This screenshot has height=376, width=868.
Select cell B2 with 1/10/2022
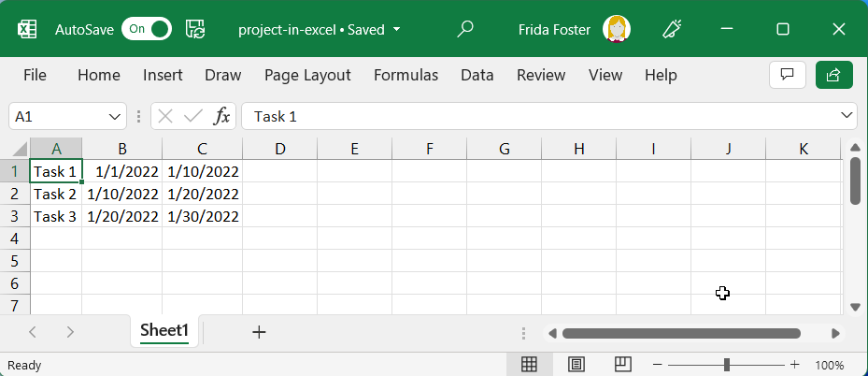pyautogui.click(x=122, y=194)
